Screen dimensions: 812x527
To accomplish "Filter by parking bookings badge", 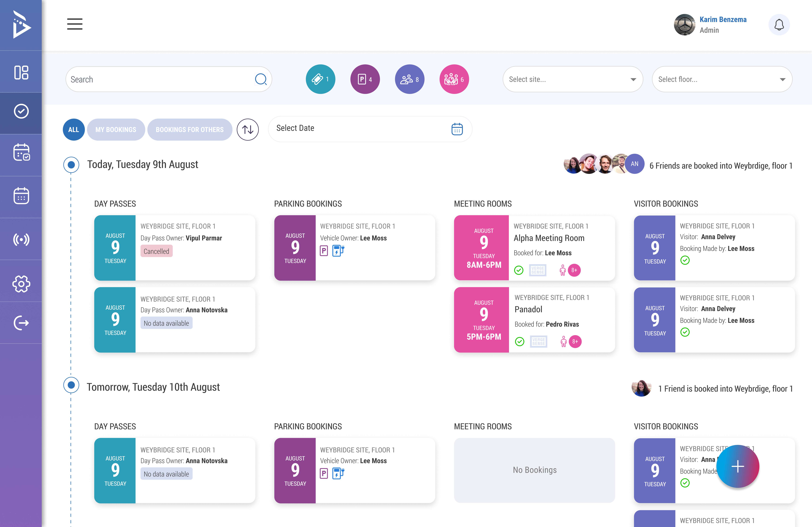I will 365,79.
